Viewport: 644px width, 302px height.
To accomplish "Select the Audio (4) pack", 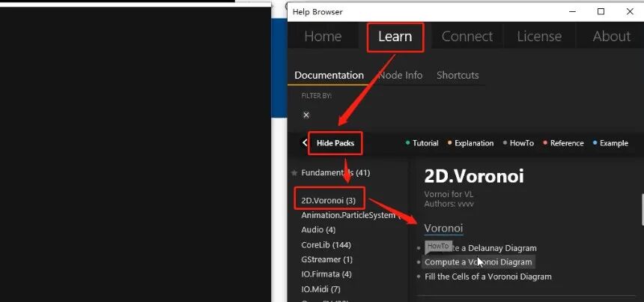I will [318, 229].
